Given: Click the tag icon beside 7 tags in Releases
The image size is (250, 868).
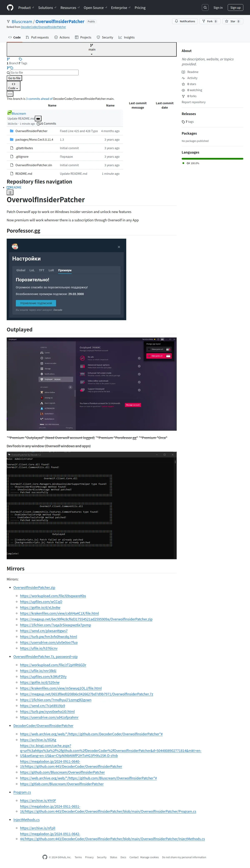Looking at the screenshot, I should (x=183, y=122).
